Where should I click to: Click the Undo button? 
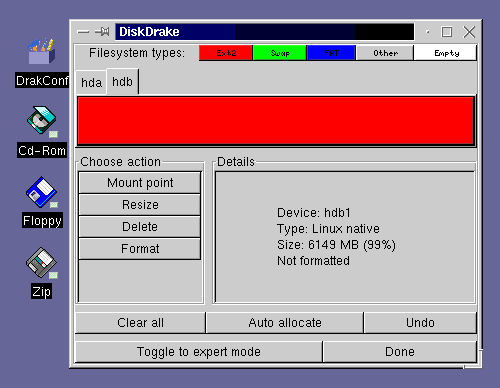click(420, 323)
